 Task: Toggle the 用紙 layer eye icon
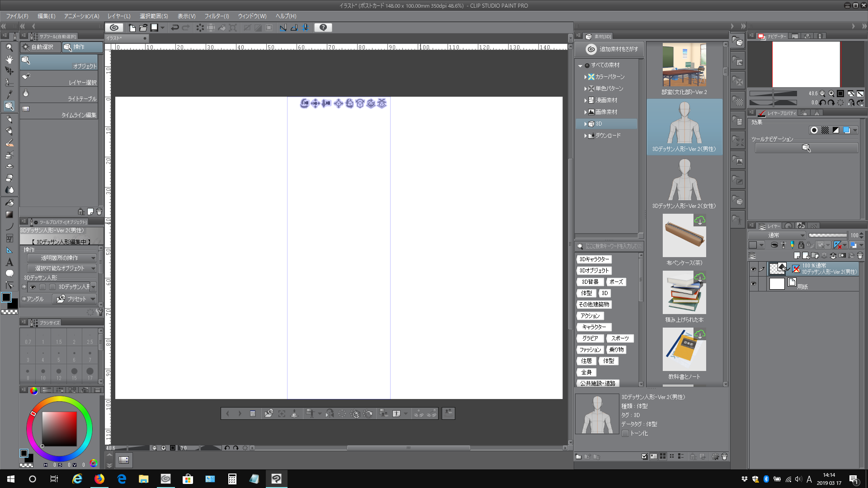[753, 284]
